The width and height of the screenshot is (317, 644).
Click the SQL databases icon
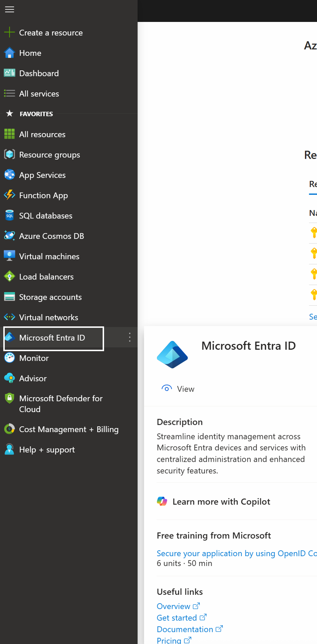coord(9,216)
